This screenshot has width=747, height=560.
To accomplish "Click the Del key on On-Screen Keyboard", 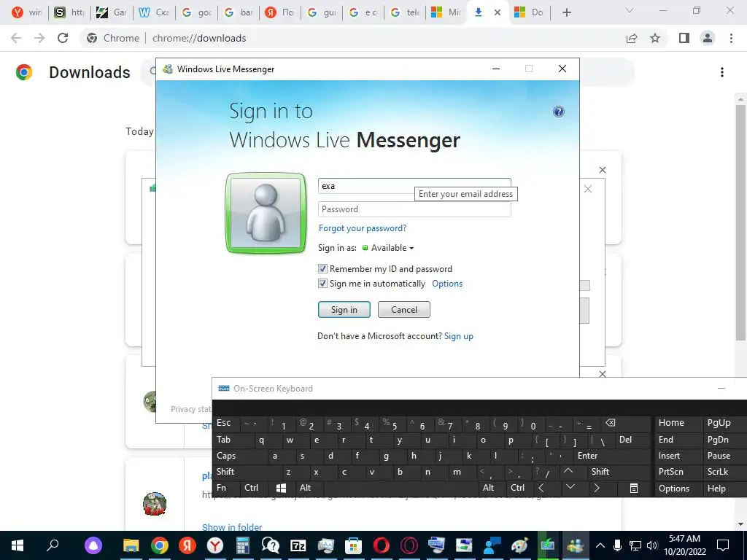I will click(x=631, y=440).
